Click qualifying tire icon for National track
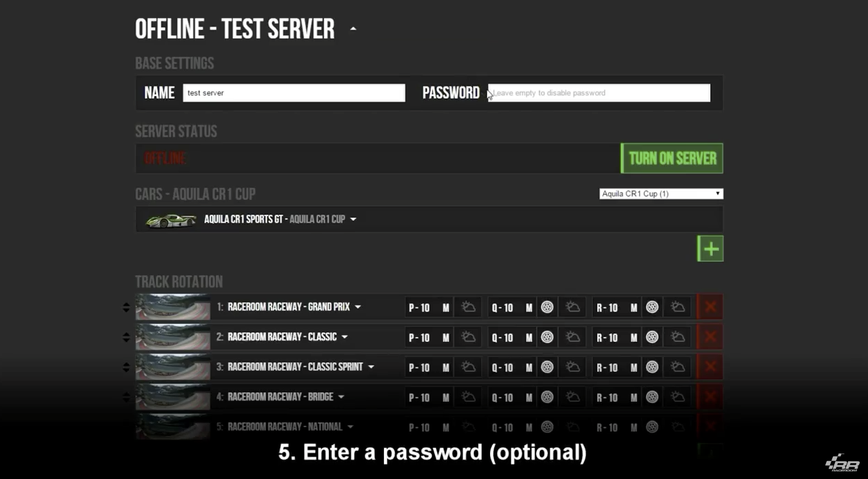The height and width of the screenshot is (479, 868). pos(547,427)
